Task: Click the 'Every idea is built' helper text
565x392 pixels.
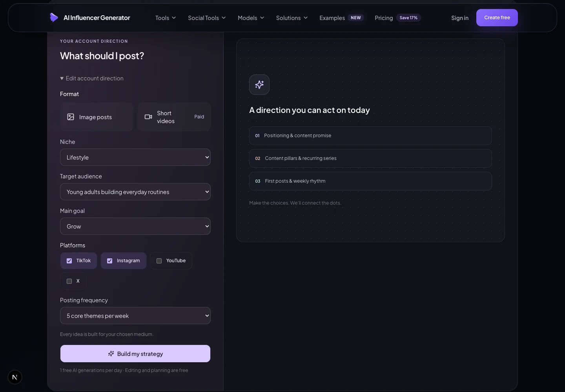Action: coord(107,334)
